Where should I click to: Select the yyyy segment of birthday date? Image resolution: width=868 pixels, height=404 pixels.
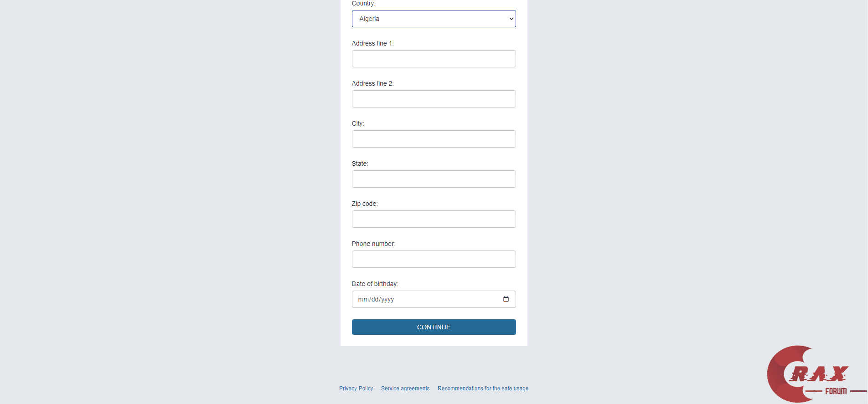(387, 300)
